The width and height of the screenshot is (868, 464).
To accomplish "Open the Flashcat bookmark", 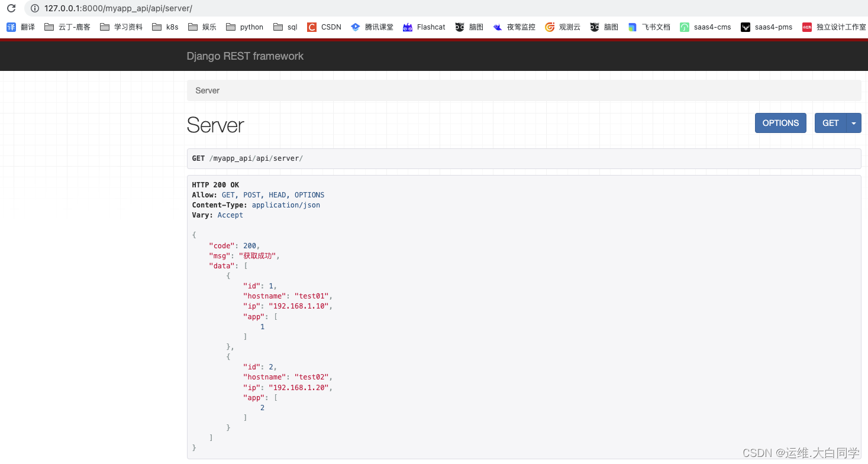I will (424, 27).
